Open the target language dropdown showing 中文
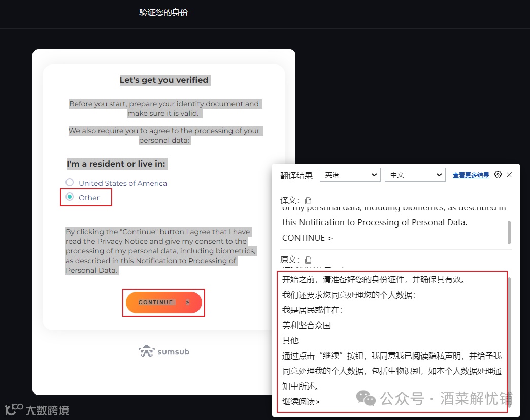The width and height of the screenshot is (530, 420). [x=415, y=174]
